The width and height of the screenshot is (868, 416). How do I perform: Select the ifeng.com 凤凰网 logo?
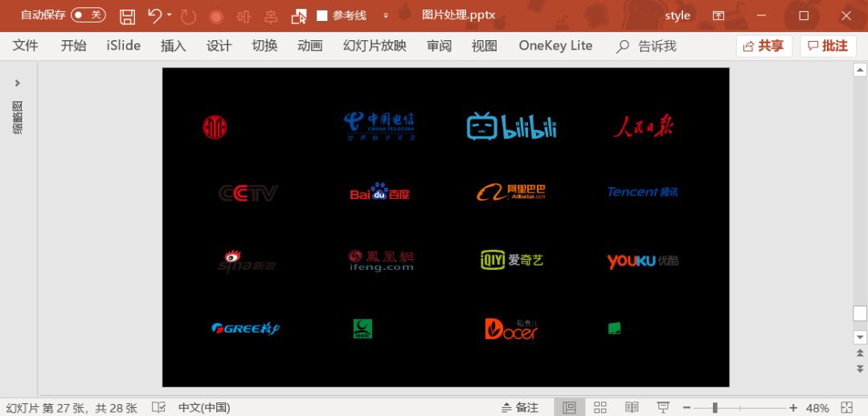381,260
